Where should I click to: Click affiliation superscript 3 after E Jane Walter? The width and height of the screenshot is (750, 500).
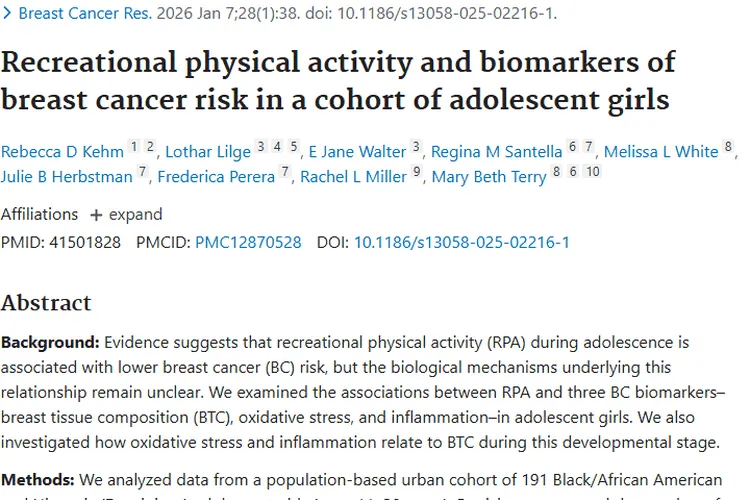416,147
